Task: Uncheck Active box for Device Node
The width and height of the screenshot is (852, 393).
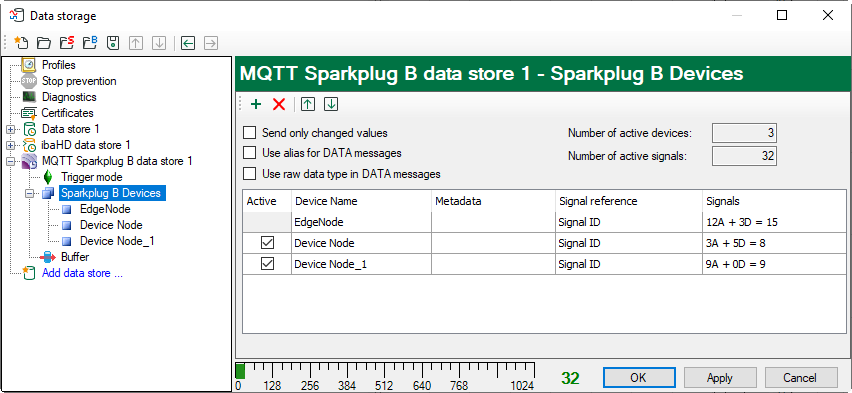Action: point(267,243)
